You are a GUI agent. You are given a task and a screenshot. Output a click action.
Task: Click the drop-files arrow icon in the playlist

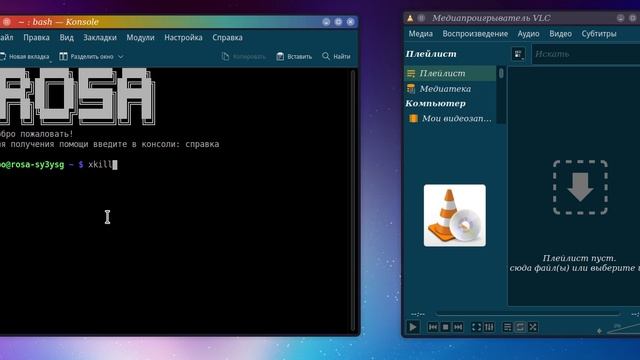(x=580, y=187)
